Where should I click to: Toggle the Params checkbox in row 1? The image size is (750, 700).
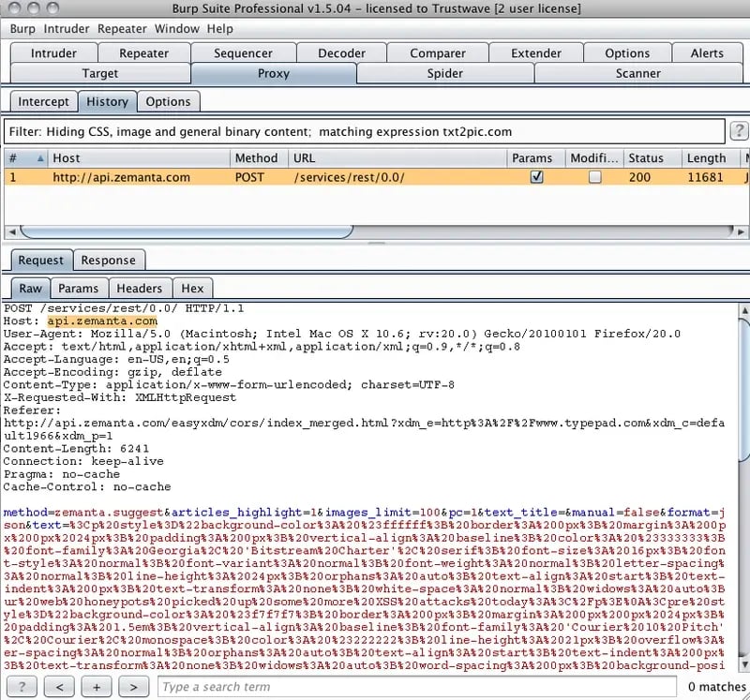(x=536, y=177)
